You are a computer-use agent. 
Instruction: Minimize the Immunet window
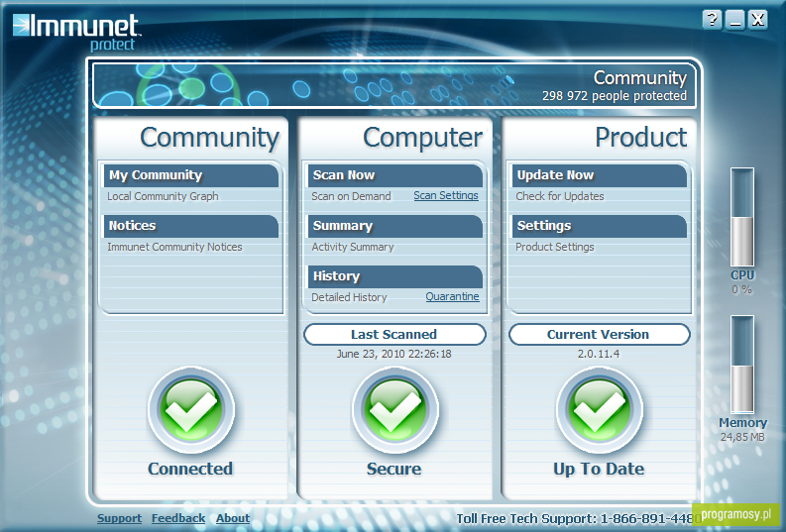coord(734,21)
